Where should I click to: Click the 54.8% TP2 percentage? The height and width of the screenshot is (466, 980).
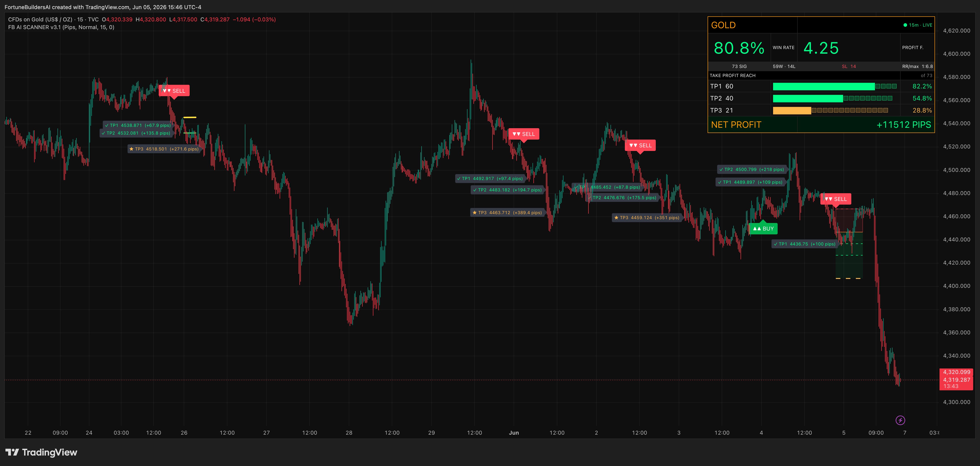922,98
